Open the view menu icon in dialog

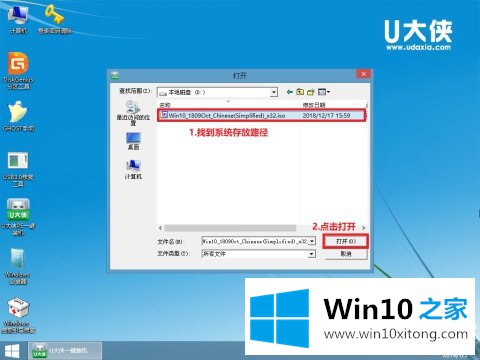tap(324, 92)
